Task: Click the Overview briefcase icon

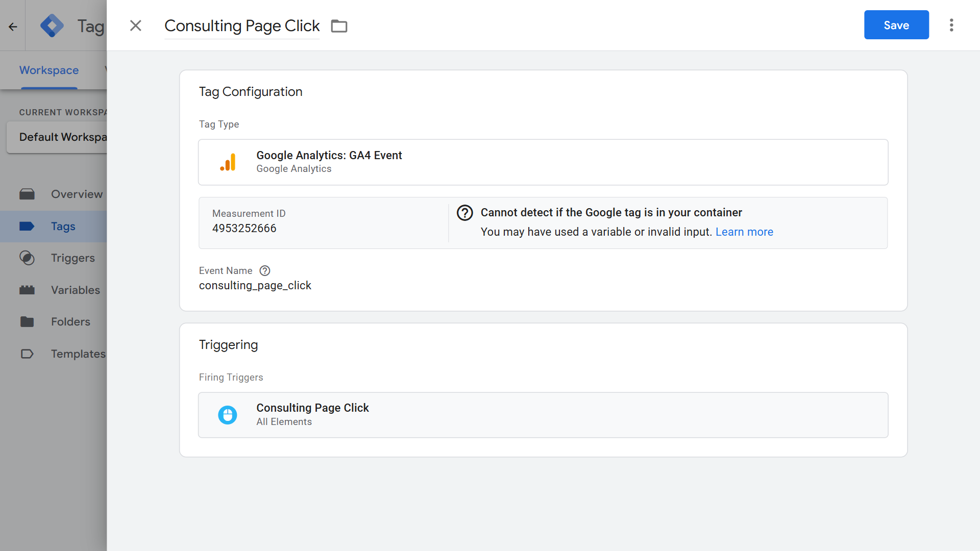Action: click(x=27, y=194)
